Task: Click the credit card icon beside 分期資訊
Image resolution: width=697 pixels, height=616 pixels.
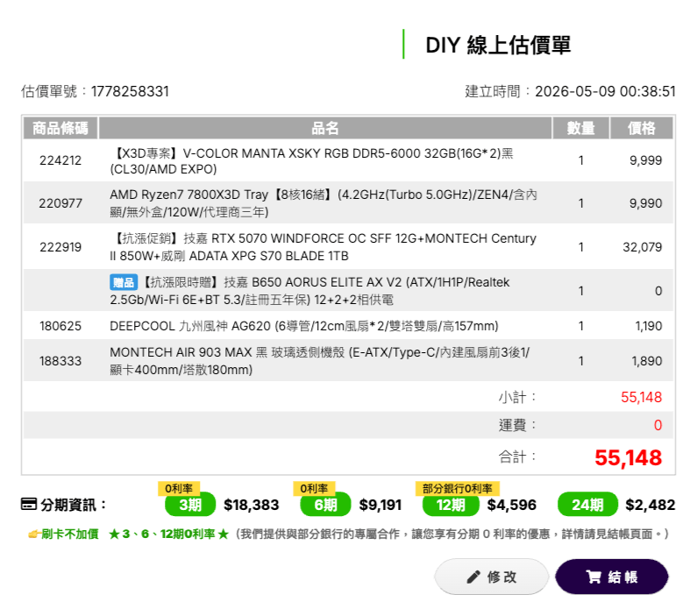Action: pos(29,504)
